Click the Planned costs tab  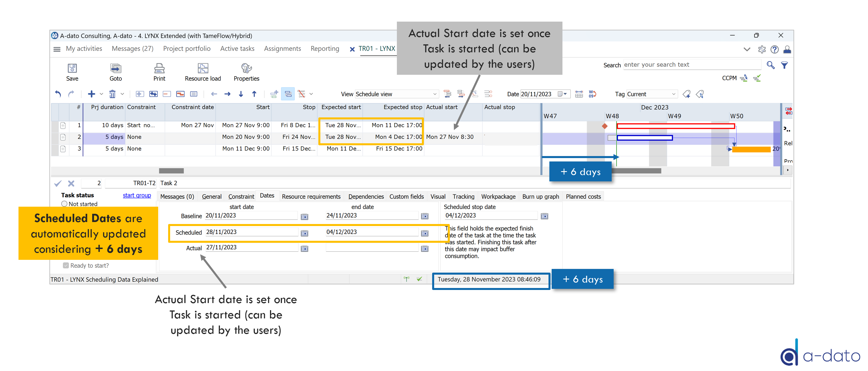[583, 197]
